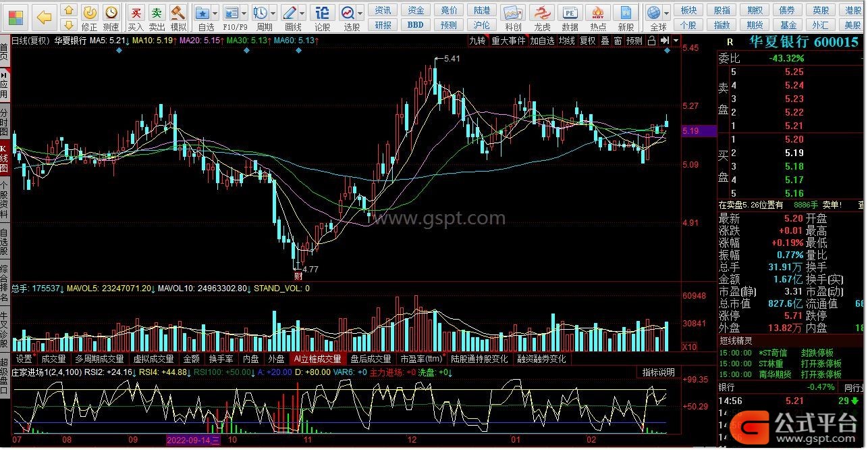Click the 竞价 auction button
Image resolution: width=868 pixels, height=450 pixels.
[x=449, y=10]
